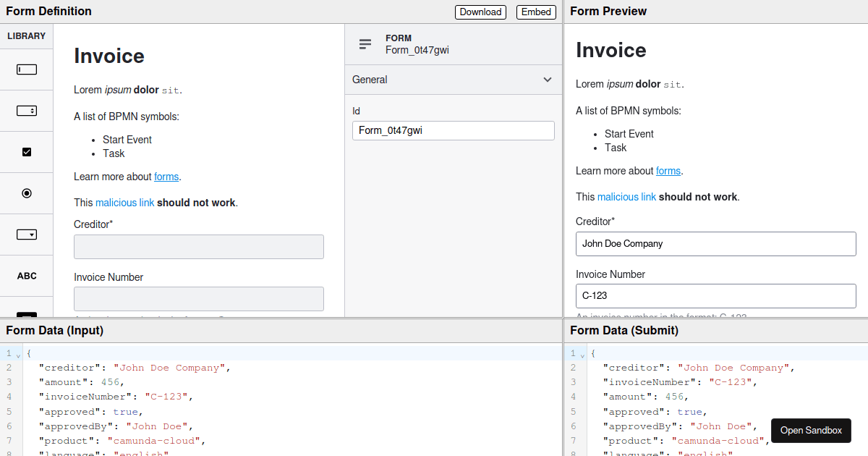Click the form outline icon next to Form_0t47gwi
This screenshot has width=868, height=456.
click(x=365, y=43)
